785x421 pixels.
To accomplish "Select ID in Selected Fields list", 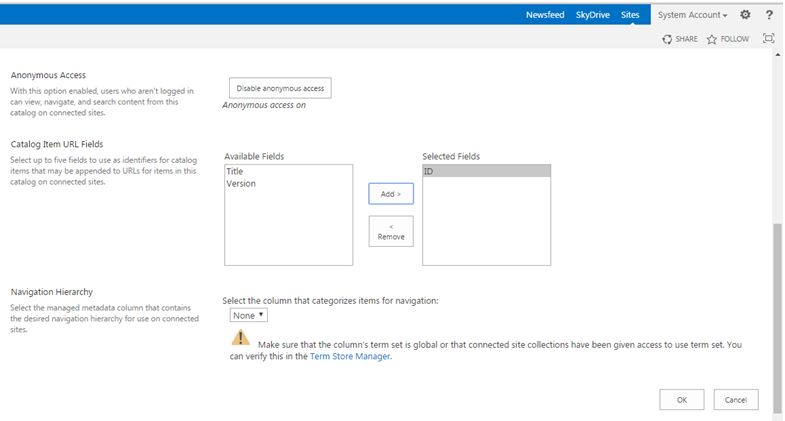I will tap(430, 171).
